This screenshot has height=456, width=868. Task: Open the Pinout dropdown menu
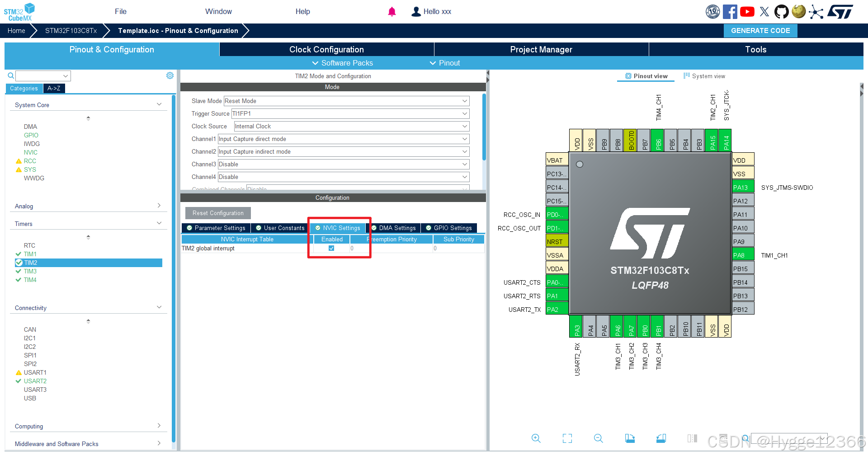point(445,63)
